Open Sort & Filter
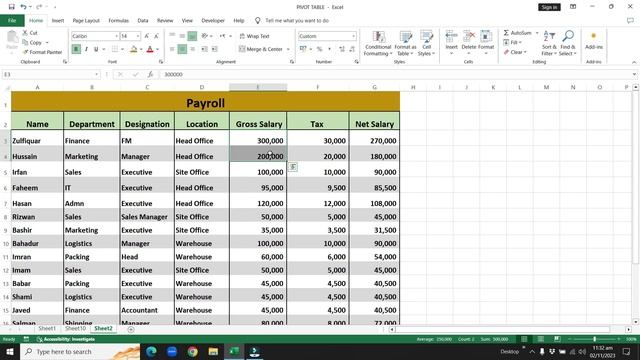Screen dimensions: 640x360 (549, 43)
